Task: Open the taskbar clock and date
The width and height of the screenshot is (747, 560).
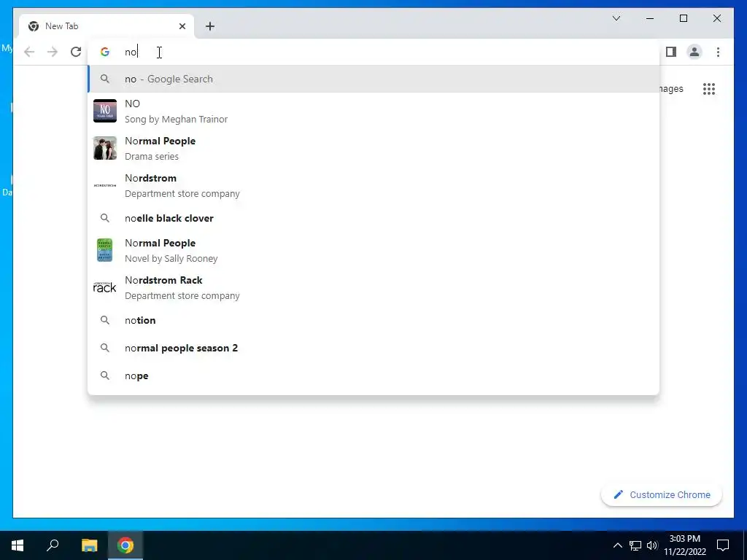Action: pyautogui.click(x=684, y=545)
